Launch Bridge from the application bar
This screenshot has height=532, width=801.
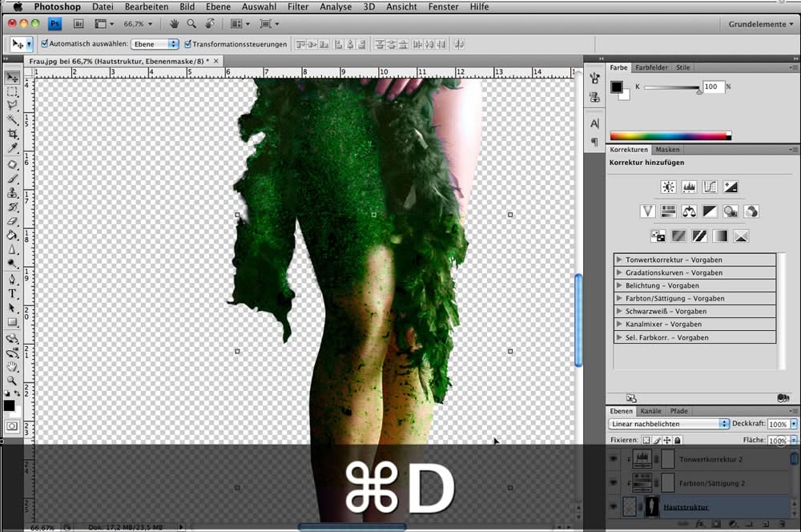coord(78,24)
